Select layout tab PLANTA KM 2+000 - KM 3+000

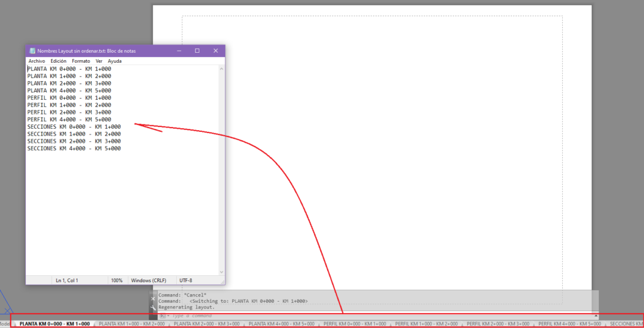click(x=206, y=324)
